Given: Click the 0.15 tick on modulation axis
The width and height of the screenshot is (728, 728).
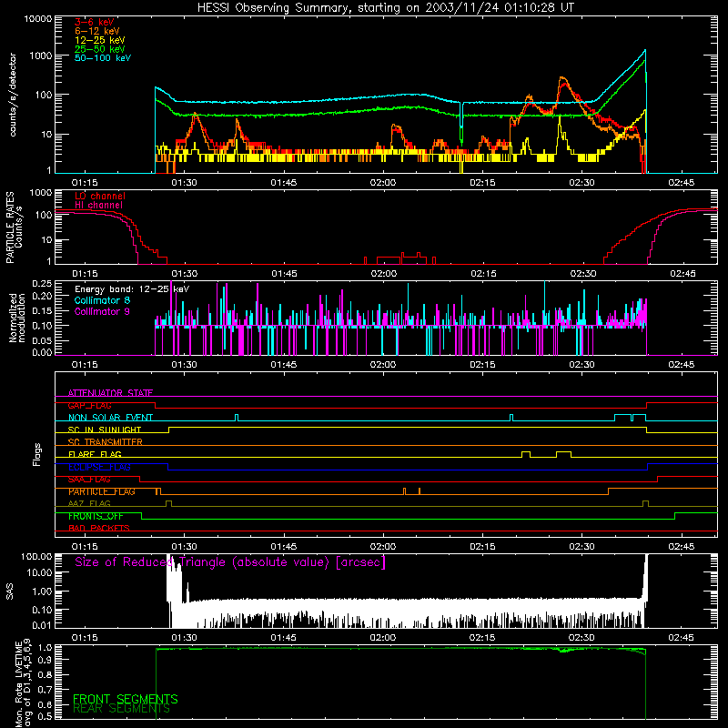Looking at the screenshot, I should click(42, 310).
